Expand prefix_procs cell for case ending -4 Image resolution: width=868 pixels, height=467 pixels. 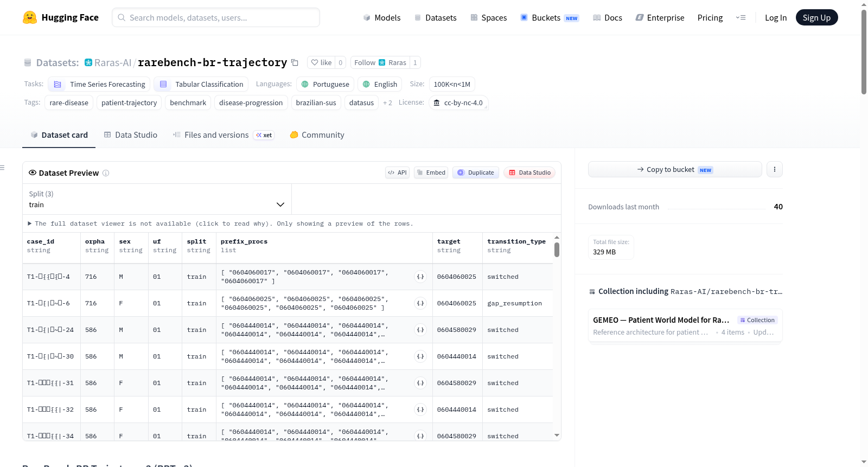point(420,277)
